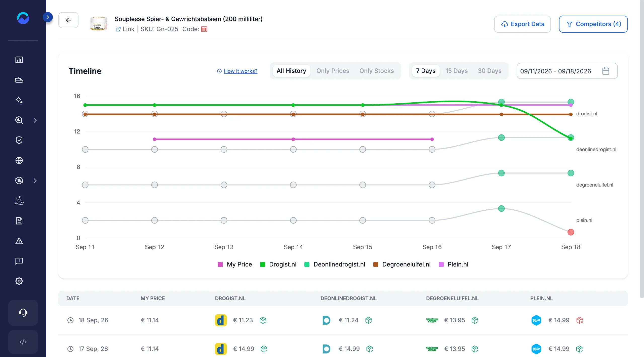644x357 pixels.
Task: Select the 7 Days range
Action: (x=426, y=71)
